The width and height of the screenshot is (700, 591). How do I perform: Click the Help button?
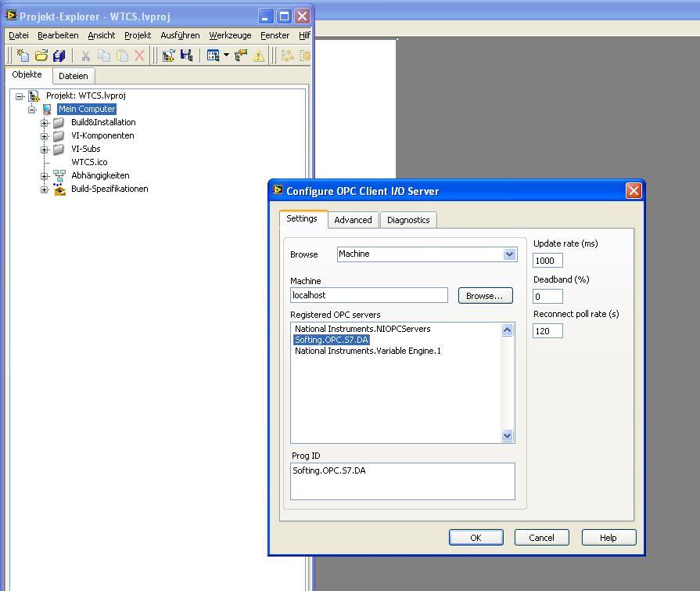pos(608,538)
